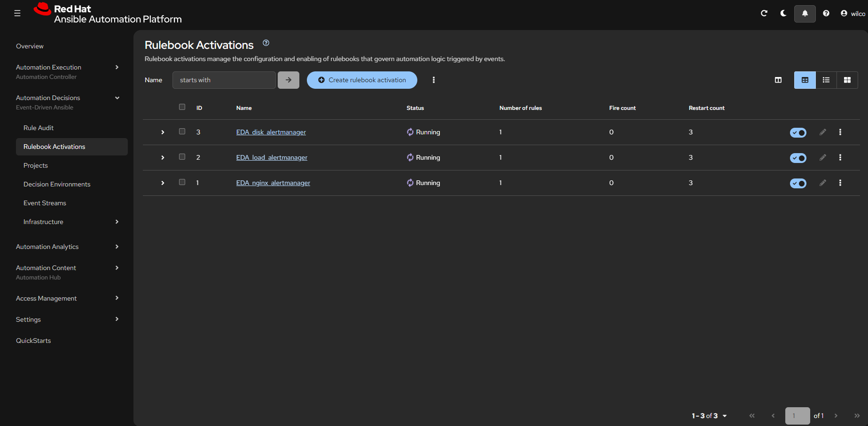Open kebab actions for EDA_load_alertmanager
868x426 pixels.
[840, 157]
